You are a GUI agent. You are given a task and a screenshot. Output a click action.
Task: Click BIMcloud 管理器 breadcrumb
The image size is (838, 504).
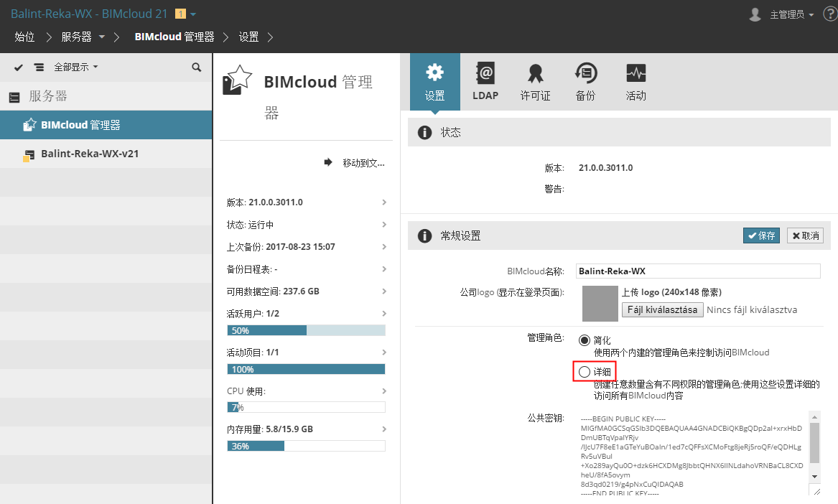[x=174, y=37]
